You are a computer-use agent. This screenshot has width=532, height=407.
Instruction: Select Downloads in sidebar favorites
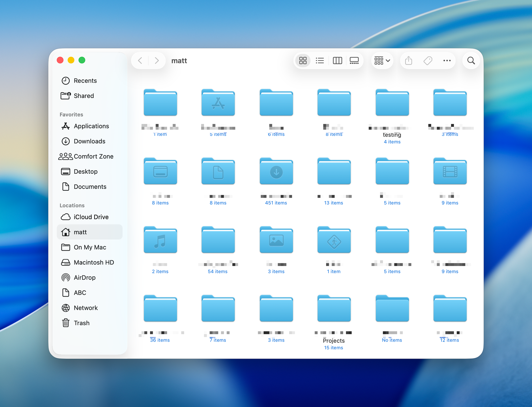click(89, 141)
